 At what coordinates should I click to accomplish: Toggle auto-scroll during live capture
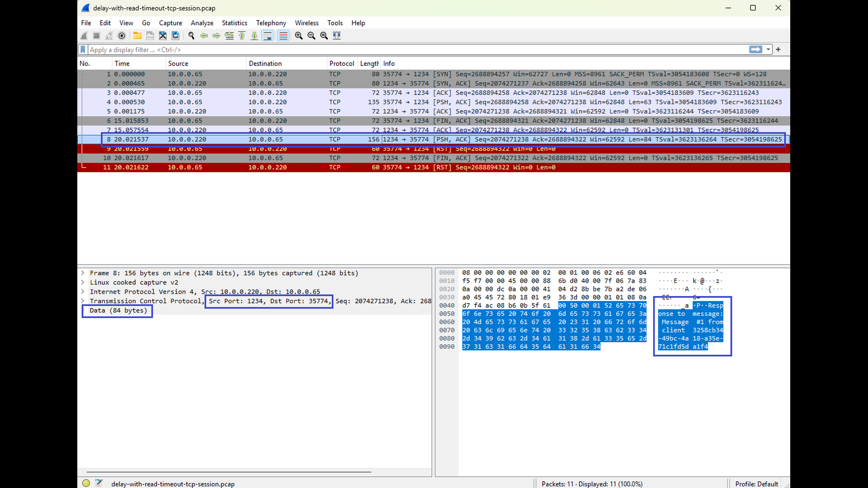click(268, 36)
